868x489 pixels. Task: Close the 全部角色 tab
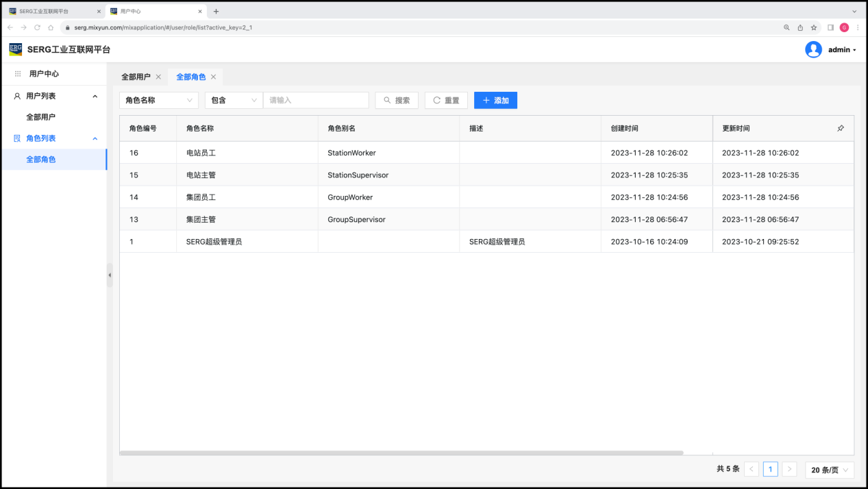tap(213, 77)
